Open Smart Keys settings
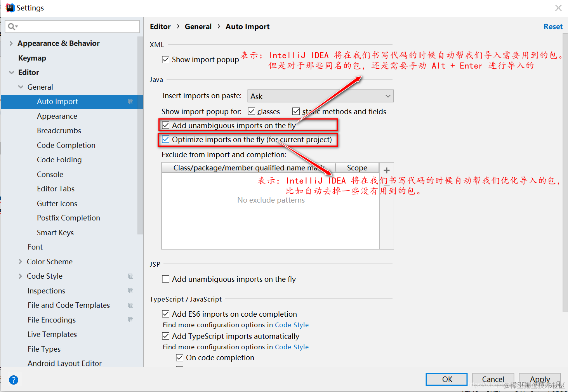Viewport: 568px width, 392px height. click(55, 232)
